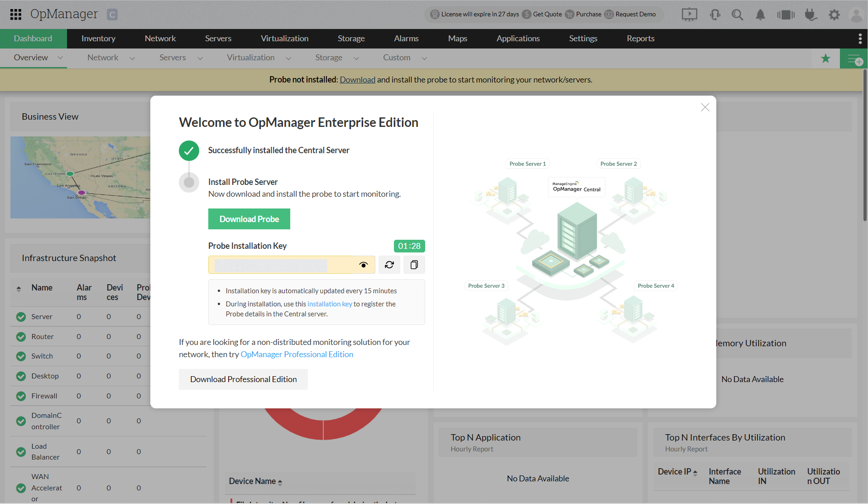Click the add widget icon
The height and width of the screenshot is (504, 868).
point(854,58)
